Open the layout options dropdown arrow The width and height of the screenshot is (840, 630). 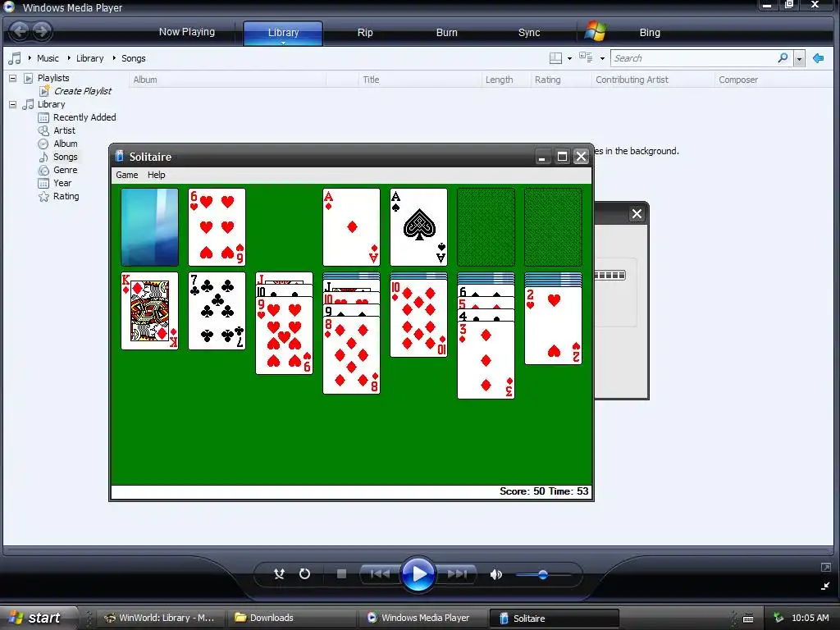(569, 58)
